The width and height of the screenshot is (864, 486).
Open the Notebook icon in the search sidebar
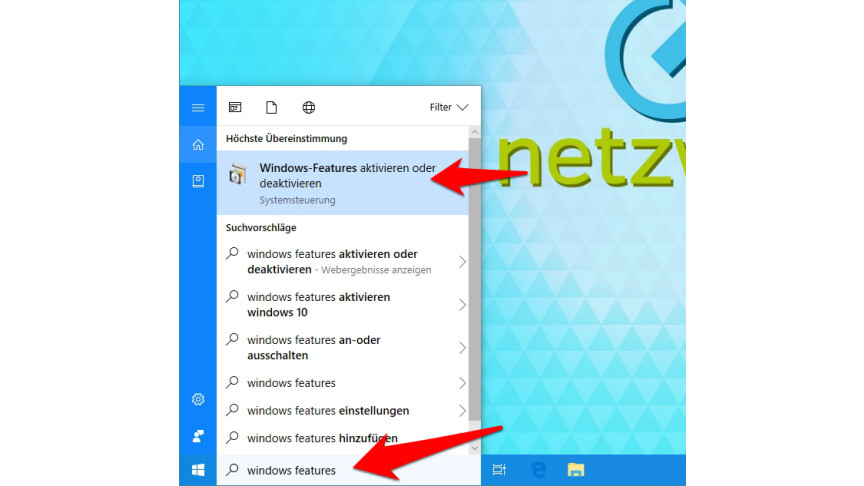pos(198,181)
